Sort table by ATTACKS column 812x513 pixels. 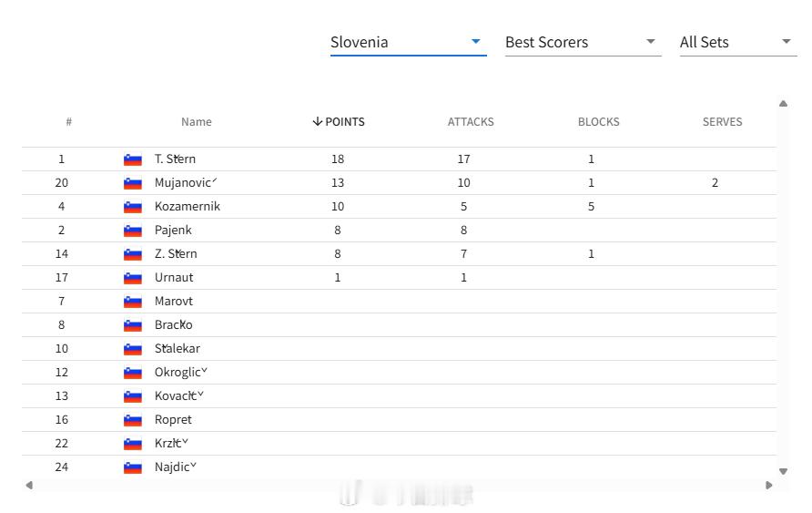click(x=471, y=122)
